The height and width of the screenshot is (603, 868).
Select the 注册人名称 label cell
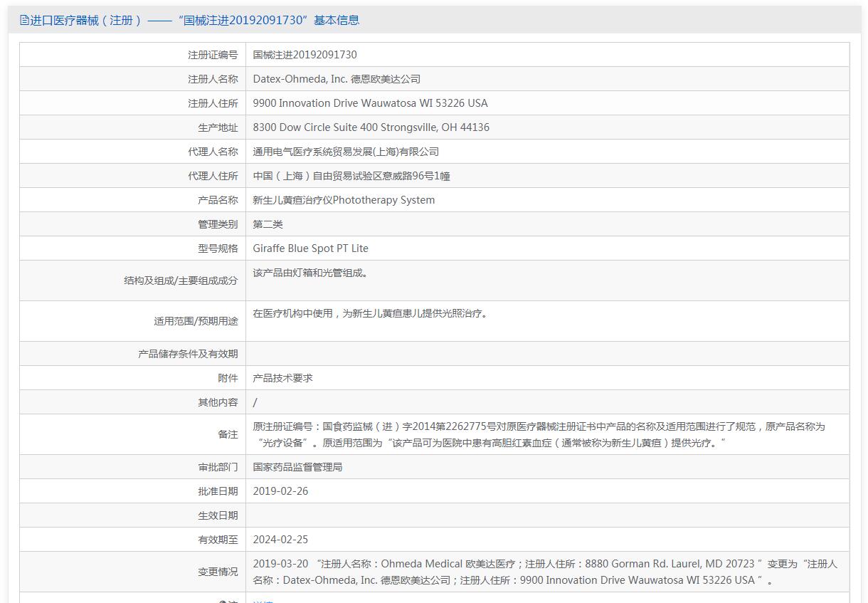(x=132, y=79)
